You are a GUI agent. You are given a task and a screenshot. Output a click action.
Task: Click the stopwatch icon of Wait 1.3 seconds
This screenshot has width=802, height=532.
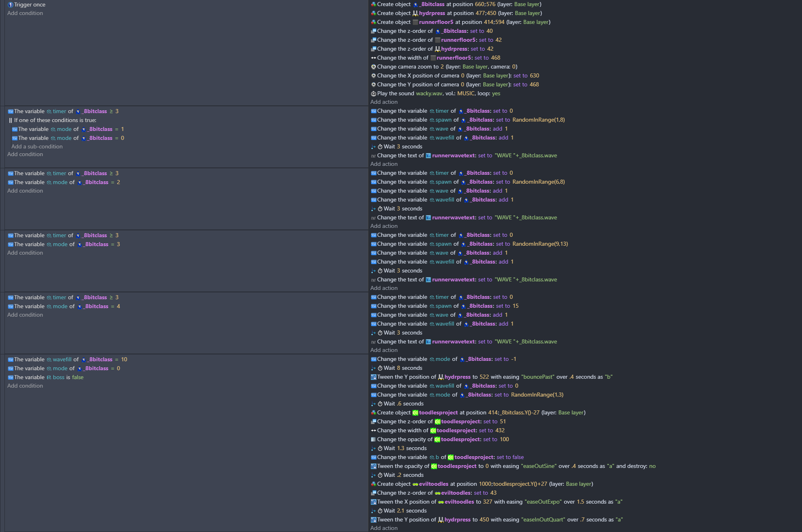(x=380, y=448)
